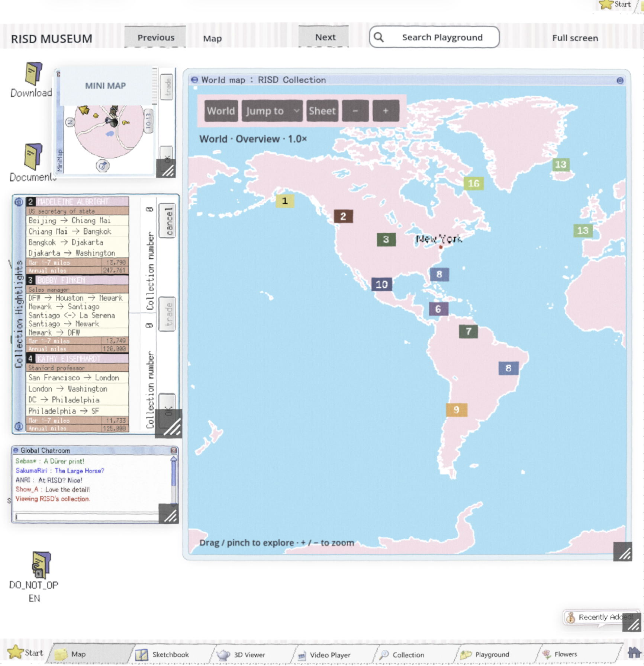644x666 pixels.
Task: Zoom in with the plus button
Action: 386,111
